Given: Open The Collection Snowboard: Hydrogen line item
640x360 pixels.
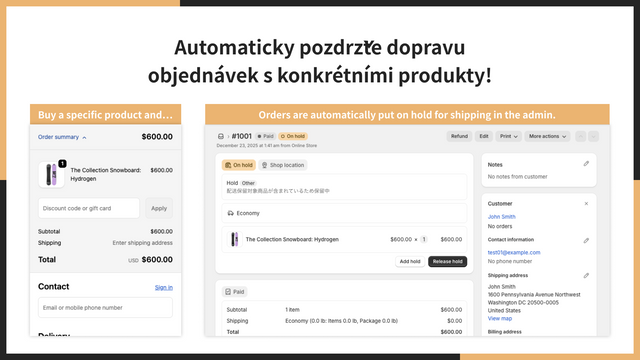Looking at the screenshot, I should pyautogui.click(x=292, y=240).
